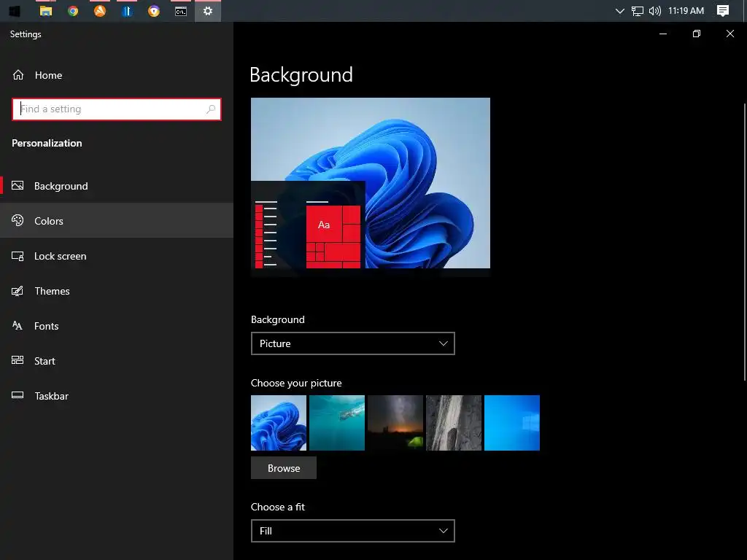The image size is (747, 560).
Task: Click the 11:19 AM clock
Action: click(x=686, y=10)
